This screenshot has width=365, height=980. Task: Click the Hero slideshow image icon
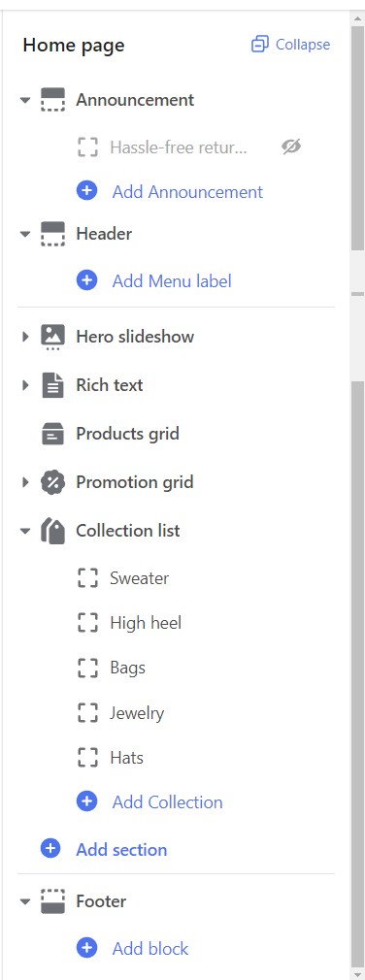click(53, 337)
